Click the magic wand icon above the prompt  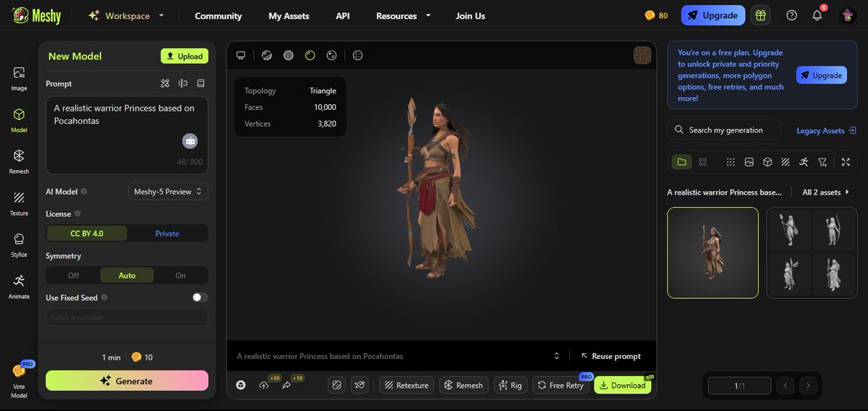click(165, 83)
